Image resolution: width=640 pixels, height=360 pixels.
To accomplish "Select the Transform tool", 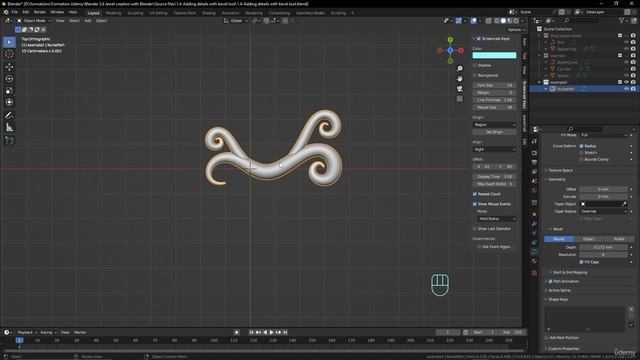I will pos(9,102).
